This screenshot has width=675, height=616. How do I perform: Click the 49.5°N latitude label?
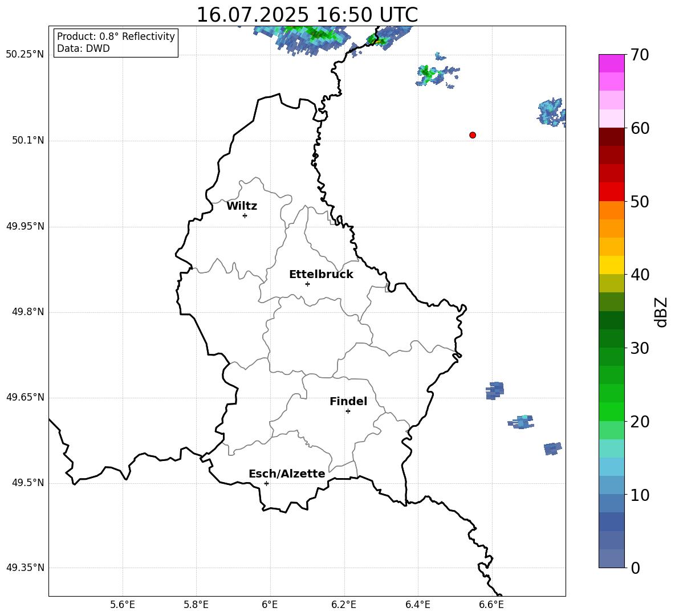pyautogui.click(x=27, y=482)
